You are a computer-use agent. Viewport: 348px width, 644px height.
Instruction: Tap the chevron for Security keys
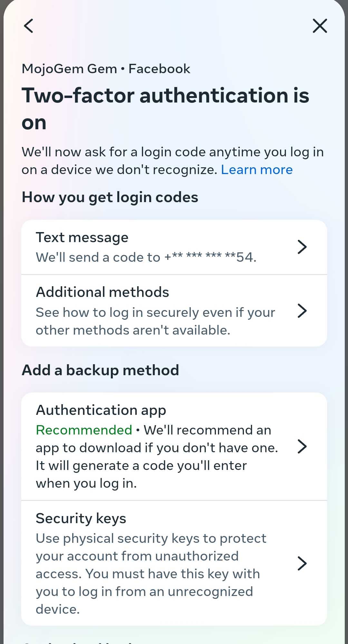[302, 563]
